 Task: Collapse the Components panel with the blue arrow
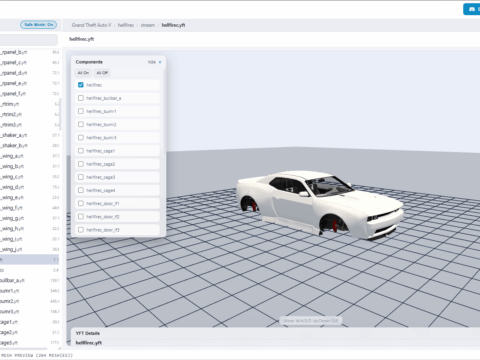pos(160,62)
